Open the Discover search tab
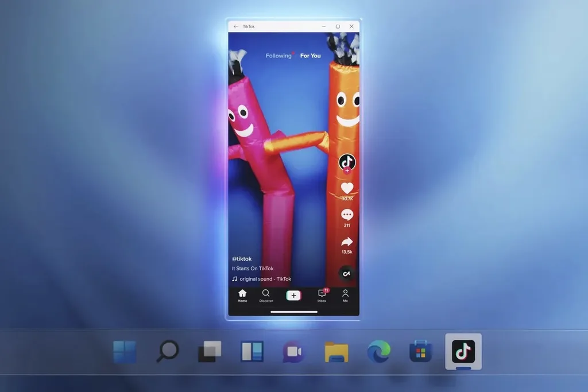588x392 pixels. coord(266,296)
